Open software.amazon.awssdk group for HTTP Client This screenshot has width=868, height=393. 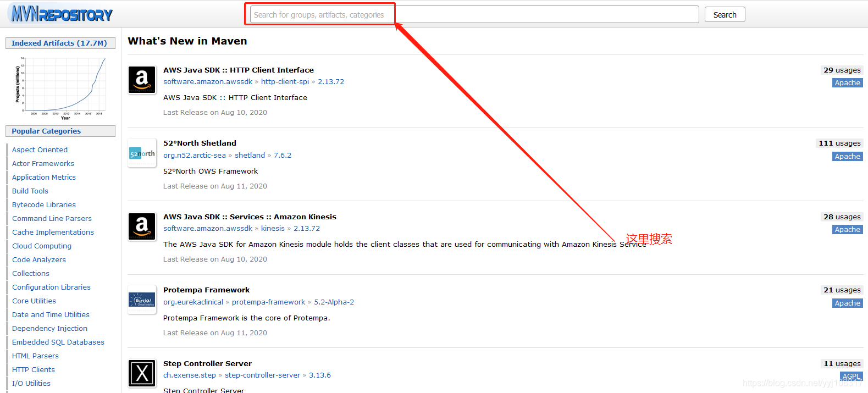208,81
